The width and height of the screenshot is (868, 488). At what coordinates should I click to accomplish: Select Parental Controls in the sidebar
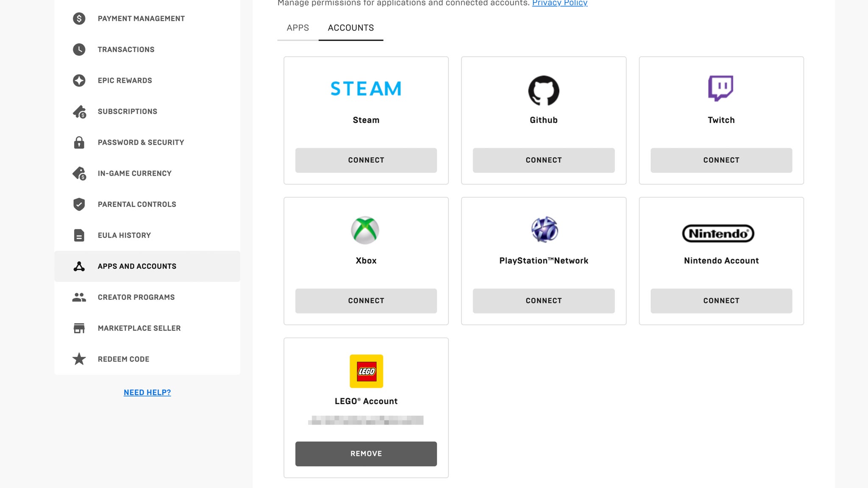pos(136,204)
